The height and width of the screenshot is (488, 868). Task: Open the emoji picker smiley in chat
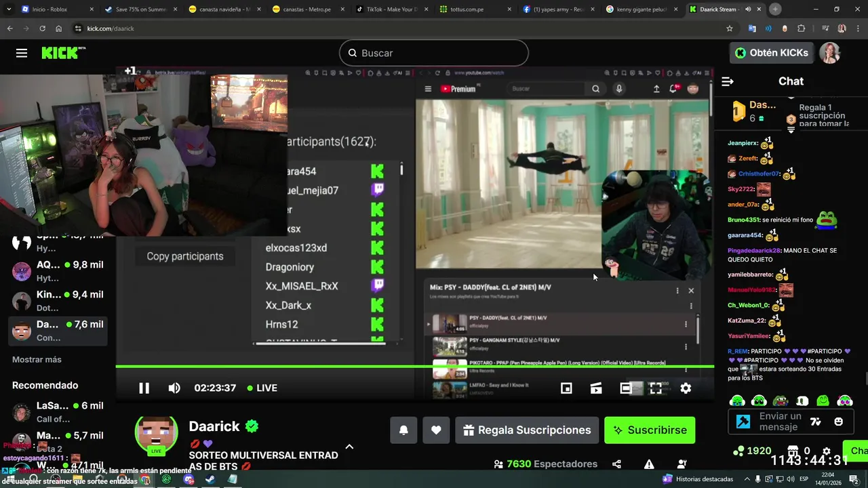(838, 422)
